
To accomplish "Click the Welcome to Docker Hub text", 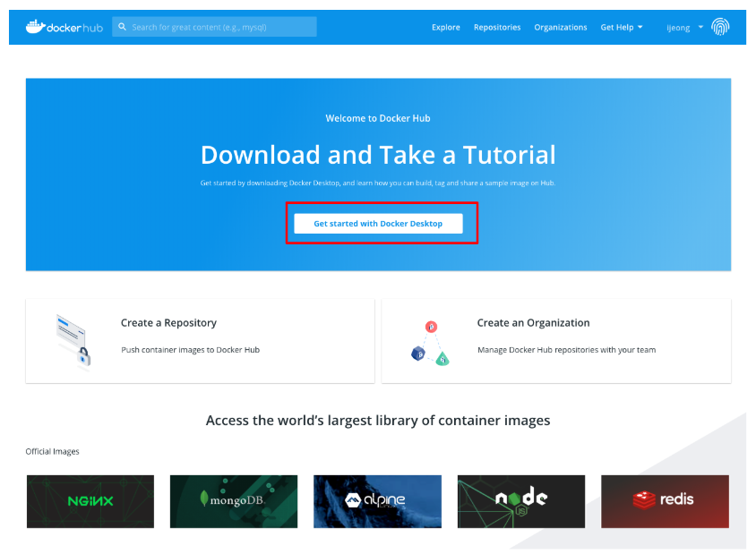I will pos(378,118).
